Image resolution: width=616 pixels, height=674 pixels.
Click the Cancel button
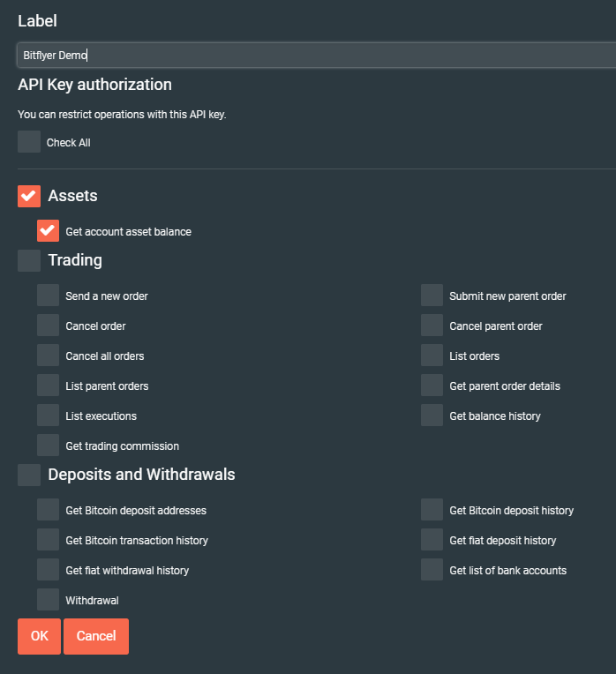click(96, 636)
